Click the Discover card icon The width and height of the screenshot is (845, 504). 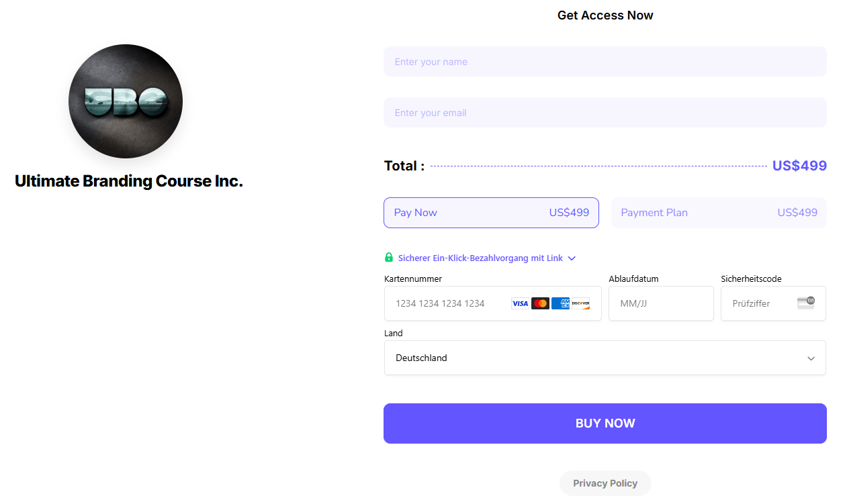click(580, 303)
